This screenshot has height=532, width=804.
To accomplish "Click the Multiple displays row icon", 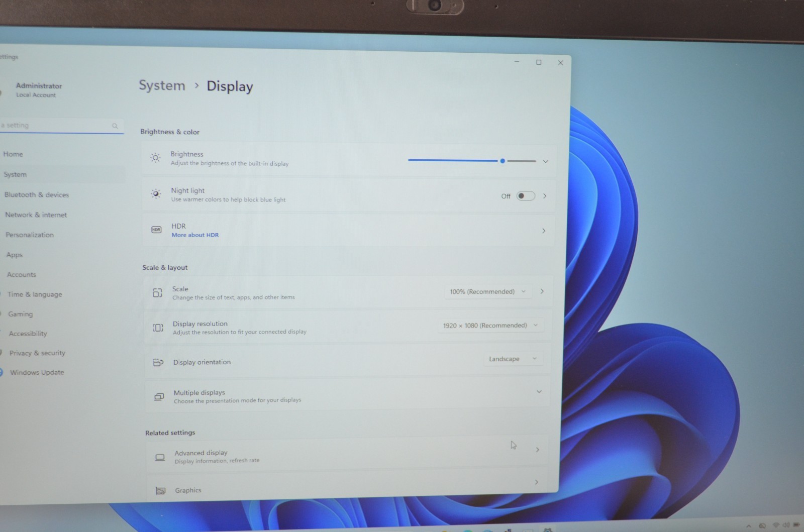I will coord(159,396).
